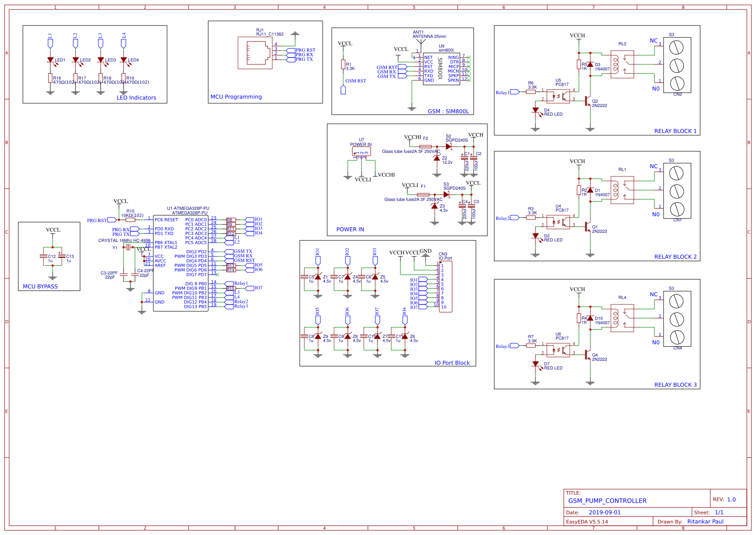
Task: Select the VCCH power flag above RL2
Action: pos(578,36)
